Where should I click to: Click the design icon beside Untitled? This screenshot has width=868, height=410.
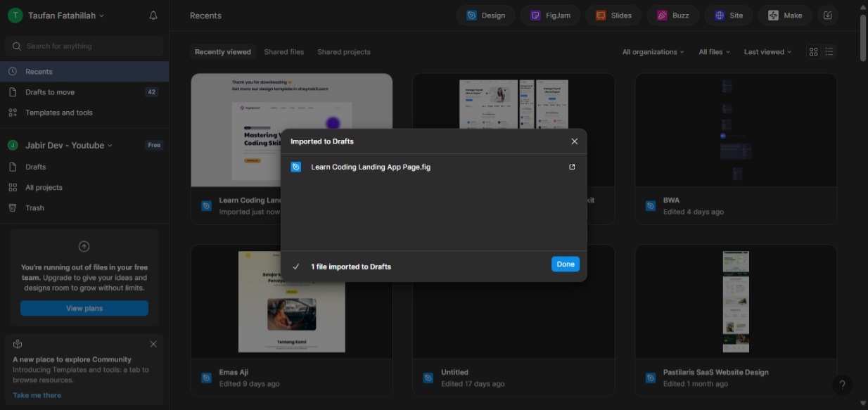point(428,378)
